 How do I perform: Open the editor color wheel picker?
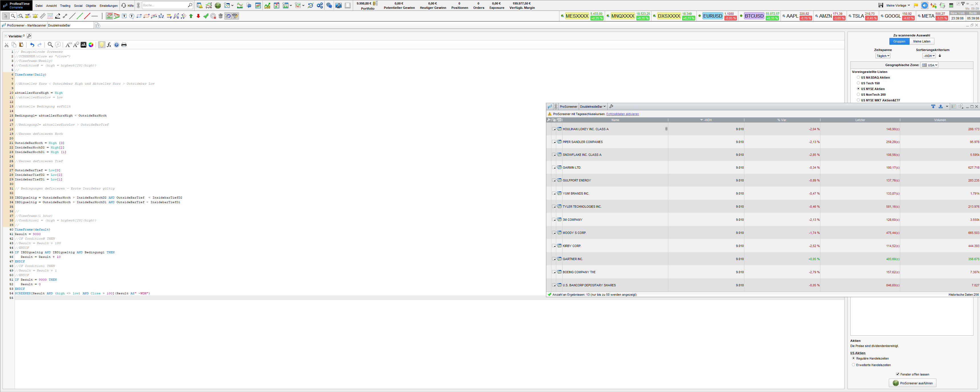91,45
